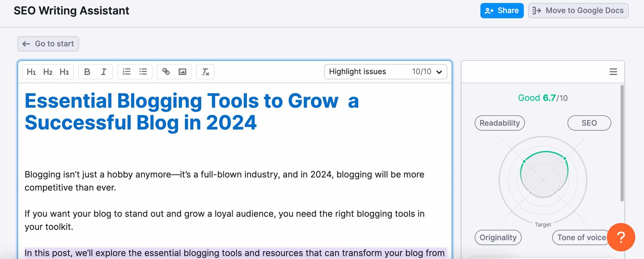Click Go to start button
The width and height of the screenshot is (644, 259).
pyautogui.click(x=48, y=44)
